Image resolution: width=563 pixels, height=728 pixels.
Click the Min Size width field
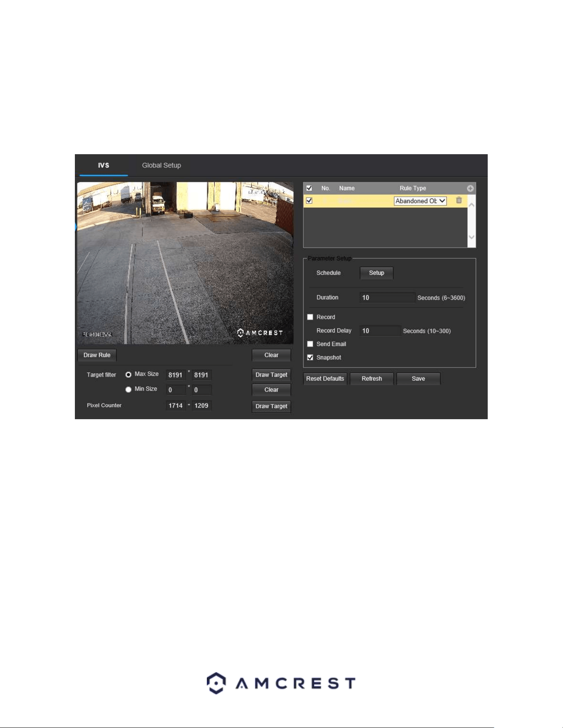(175, 390)
